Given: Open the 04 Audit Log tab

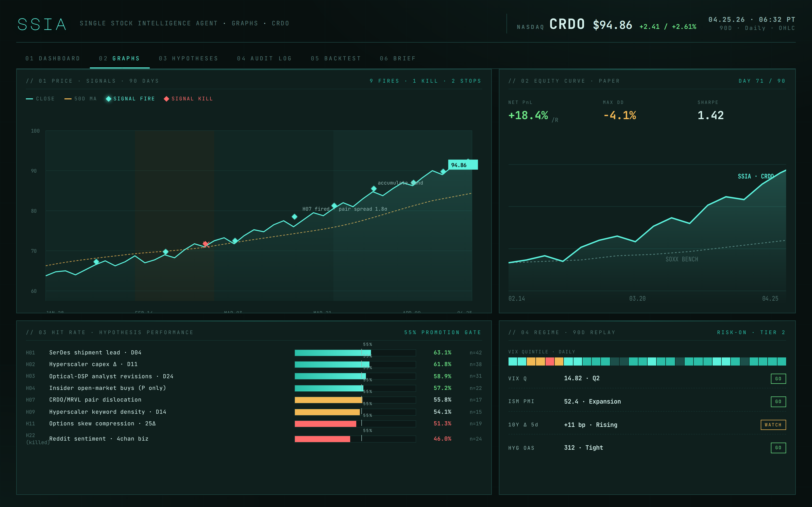Looking at the screenshot, I should point(264,58).
